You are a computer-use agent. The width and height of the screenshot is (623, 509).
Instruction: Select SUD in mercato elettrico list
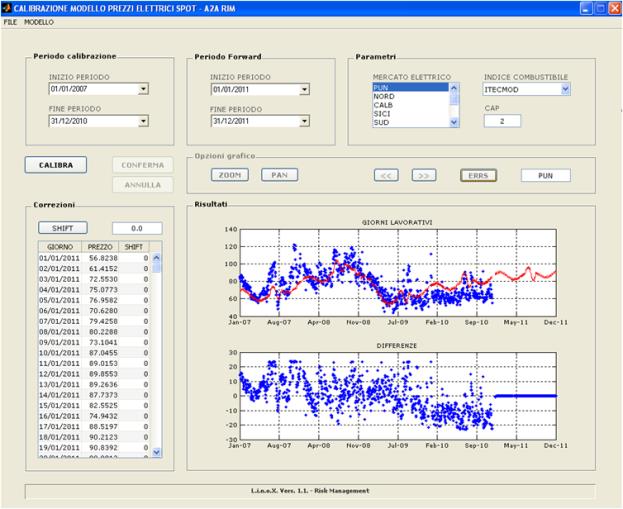410,122
